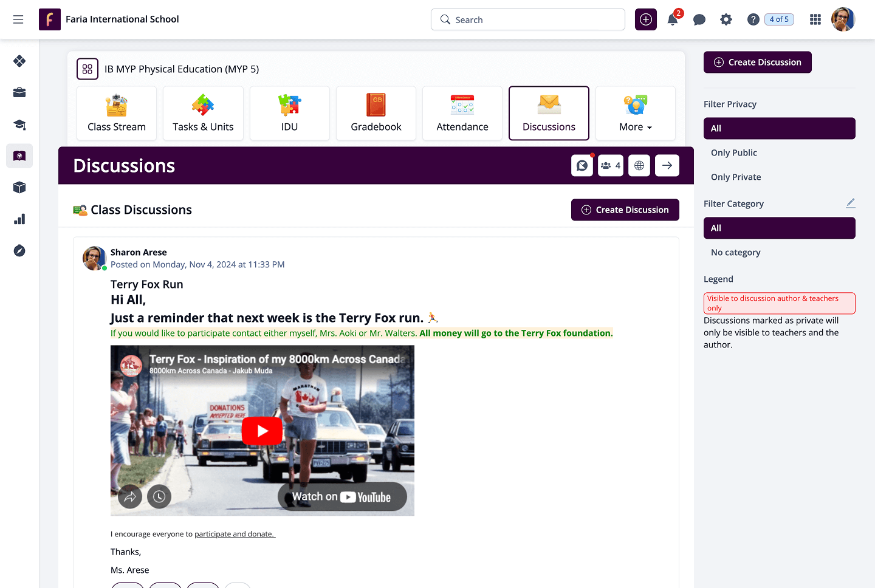Viewport: 875px width, 588px height.
Task: Switch to the Gradebook tab
Action: 376,114
